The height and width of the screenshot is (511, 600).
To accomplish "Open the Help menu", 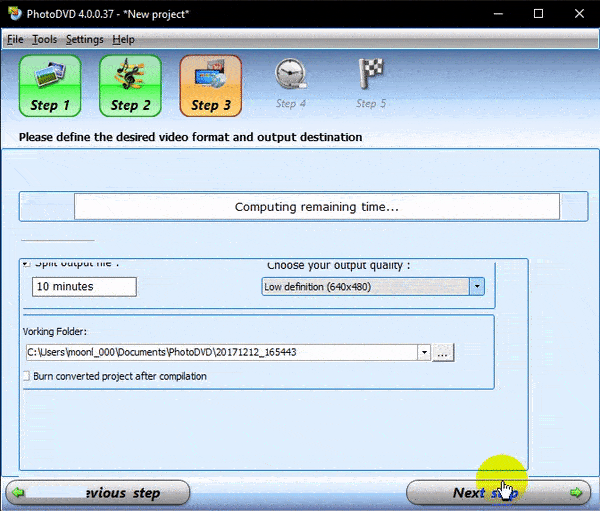I will 123,39.
